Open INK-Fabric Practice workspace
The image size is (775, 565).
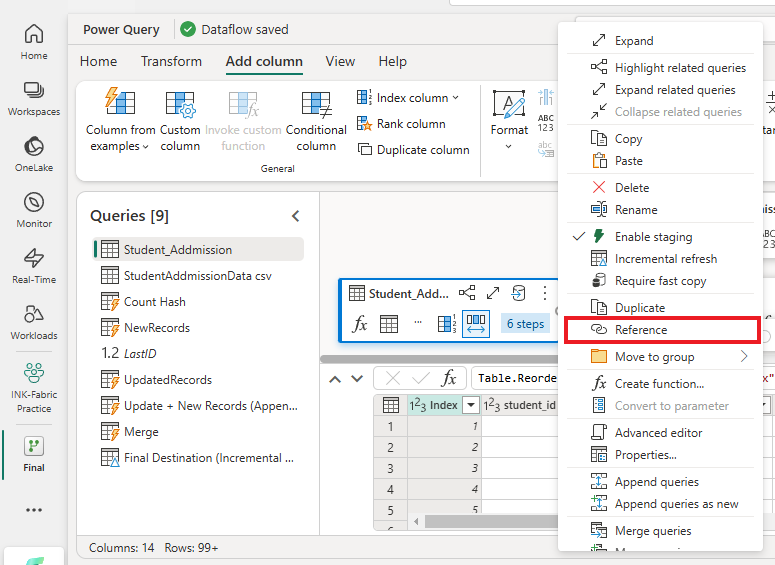click(34, 388)
